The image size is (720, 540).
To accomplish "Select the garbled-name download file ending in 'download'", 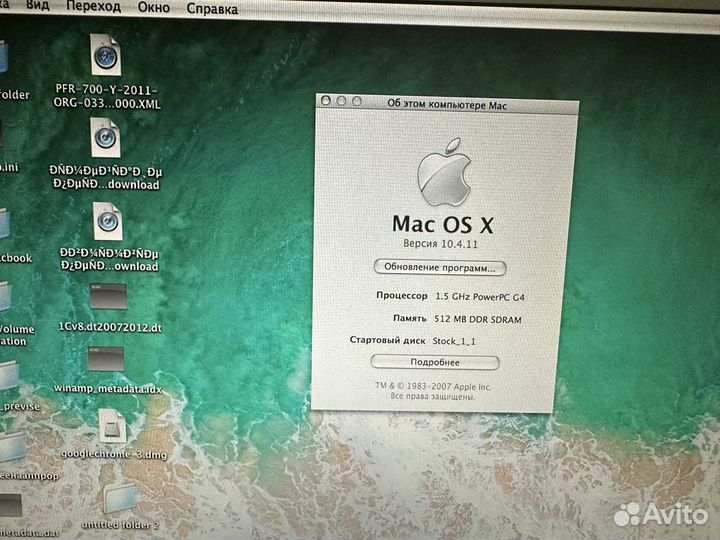I will (105, 138).
